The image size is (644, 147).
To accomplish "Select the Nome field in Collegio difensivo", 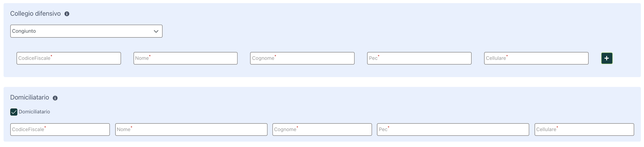I will (185, 58).
